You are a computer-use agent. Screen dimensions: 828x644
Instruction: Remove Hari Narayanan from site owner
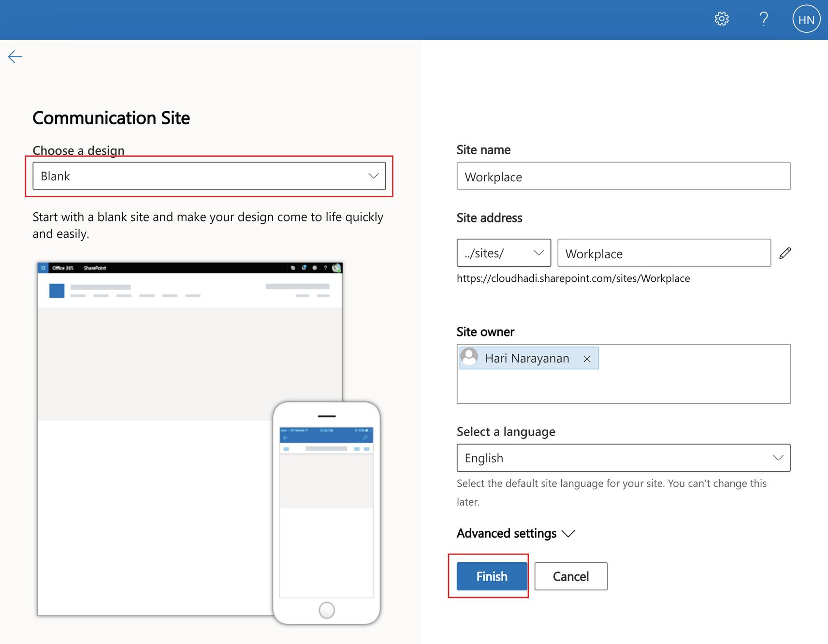[587, 359]
